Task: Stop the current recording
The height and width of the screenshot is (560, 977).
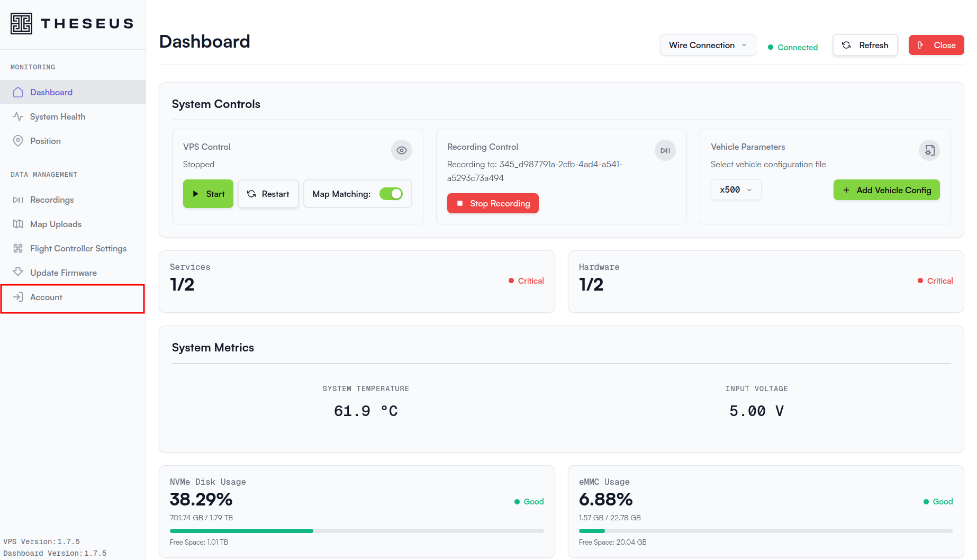Action: coord(492,203)
